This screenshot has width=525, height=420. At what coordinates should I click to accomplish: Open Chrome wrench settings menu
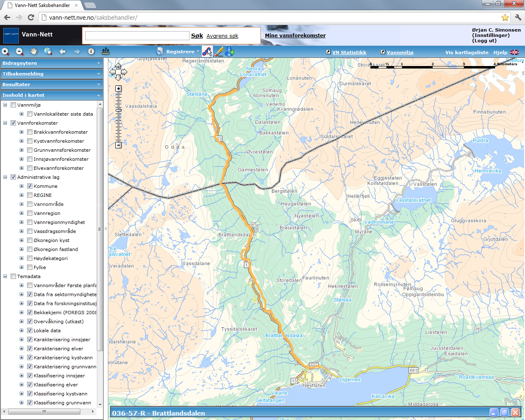click(x=518, y=18)
